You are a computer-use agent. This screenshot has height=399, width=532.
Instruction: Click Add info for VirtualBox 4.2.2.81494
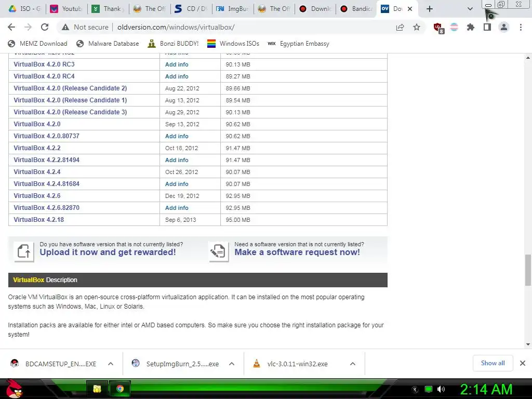coord(177,160)
